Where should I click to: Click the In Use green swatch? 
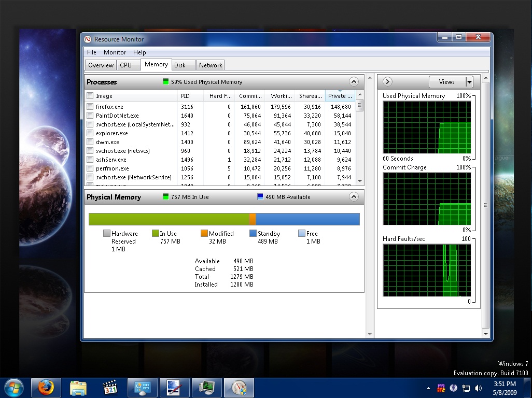point(156,233)
